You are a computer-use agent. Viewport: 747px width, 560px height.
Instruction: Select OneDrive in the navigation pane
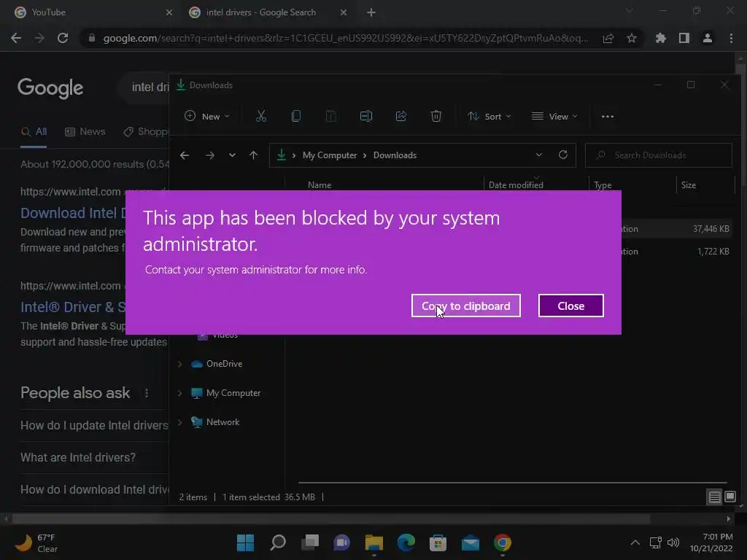coord(224,364)
